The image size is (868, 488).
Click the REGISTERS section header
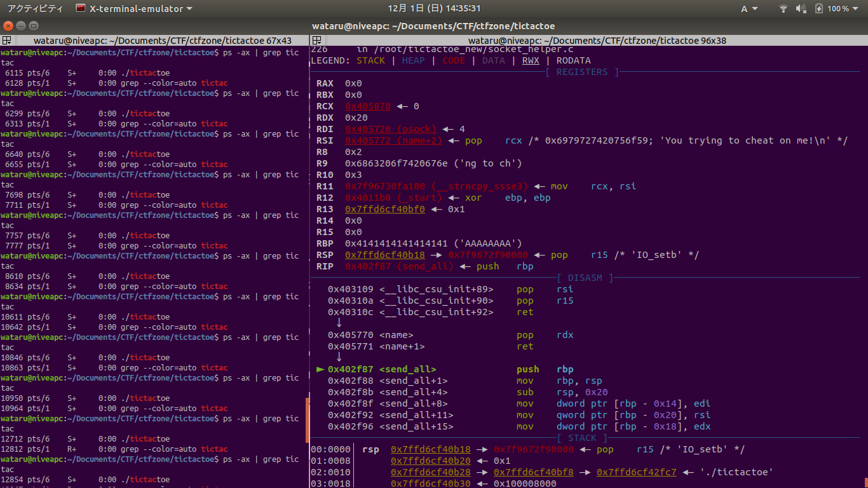(x=582, y=72)
